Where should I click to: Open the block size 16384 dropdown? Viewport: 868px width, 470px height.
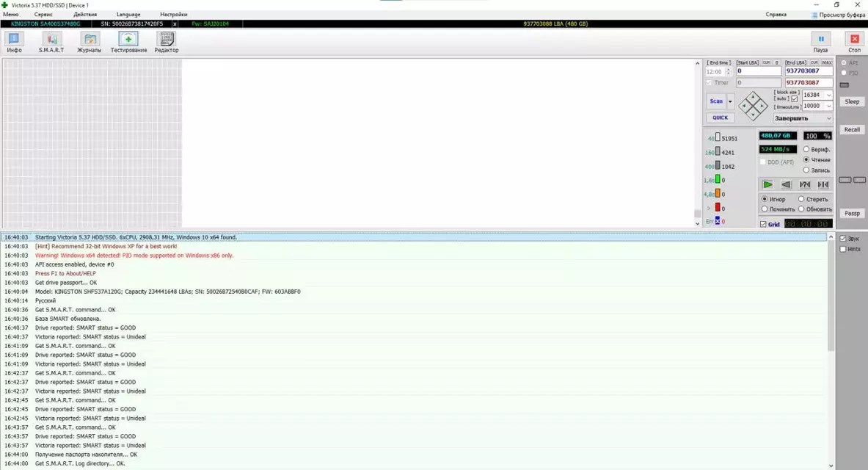pos(828,95)
